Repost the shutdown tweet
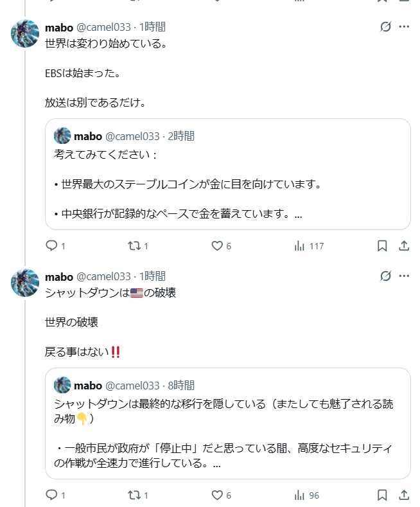 pyautogui.click(x=134, y=495)
